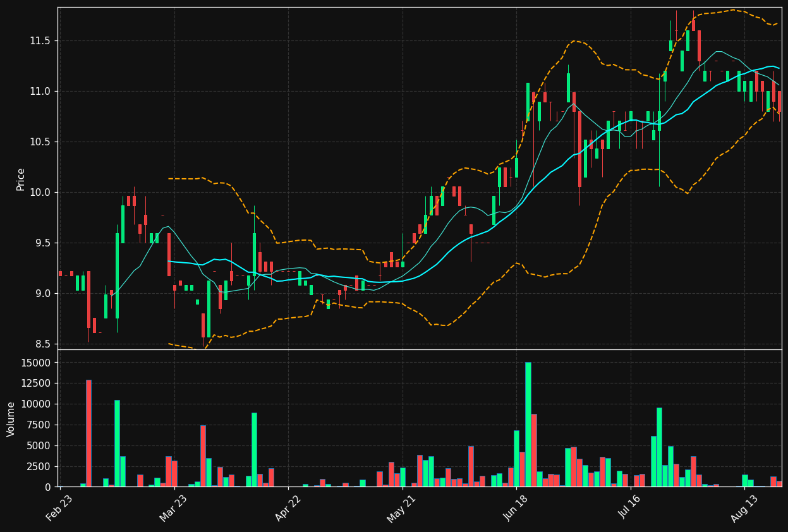Click the 10000 volume tick label
Image resolution: width=788 pixels, height=532 pixels.
(37, 404)
